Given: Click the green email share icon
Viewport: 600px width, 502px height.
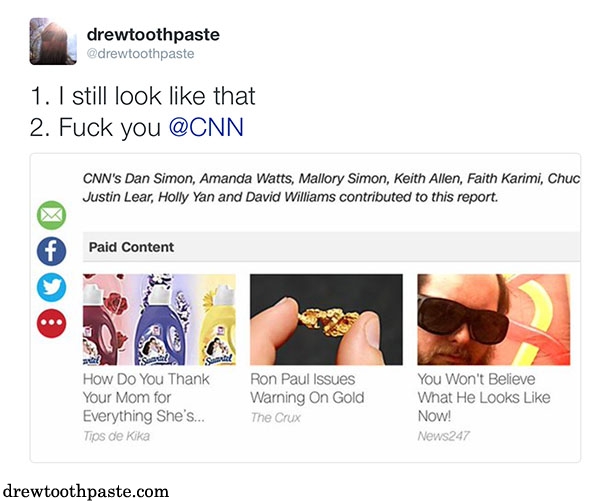Looking at the screenshot, I should [x=51, y=215].
